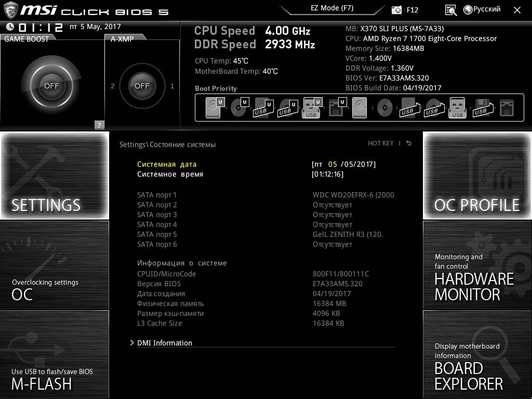Toggle the GAME BOOST knob

coord(51,86)
